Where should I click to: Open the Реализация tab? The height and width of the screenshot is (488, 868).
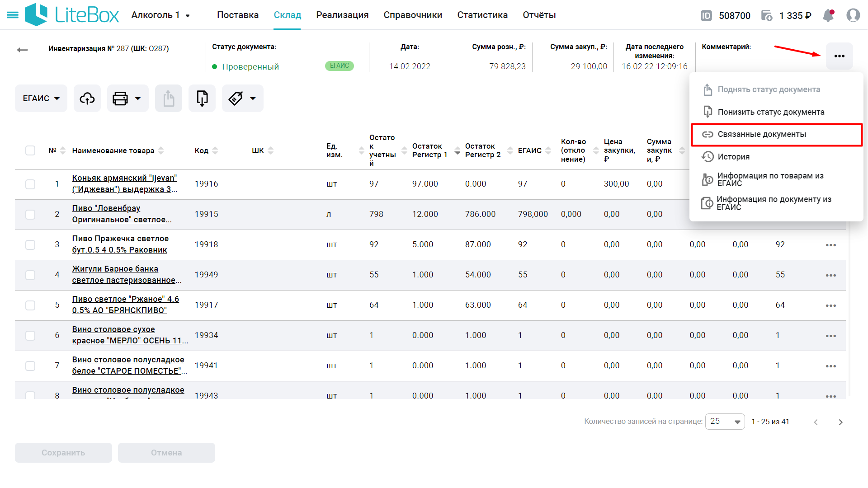(x=342, y=15)
